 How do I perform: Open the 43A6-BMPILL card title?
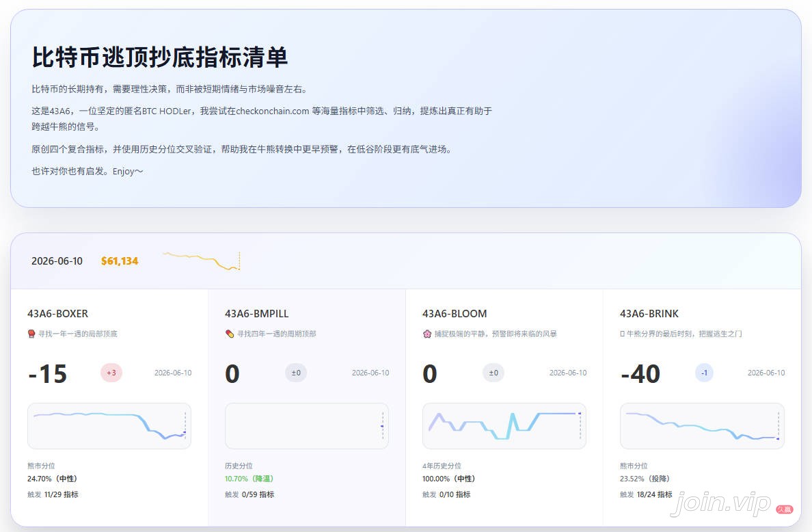[x=256, y=313]
